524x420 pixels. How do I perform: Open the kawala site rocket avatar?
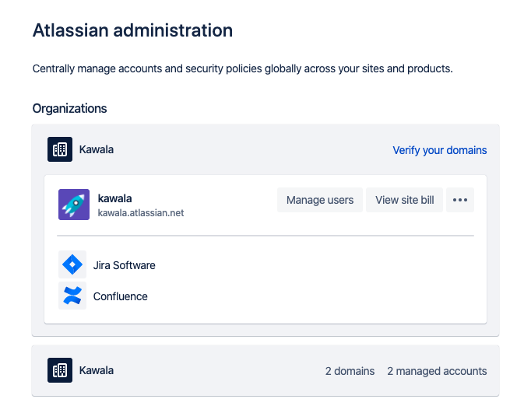74,205
